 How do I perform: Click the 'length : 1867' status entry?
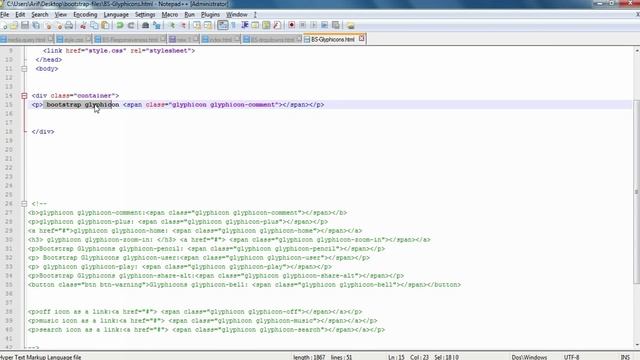tap(309, 357)
